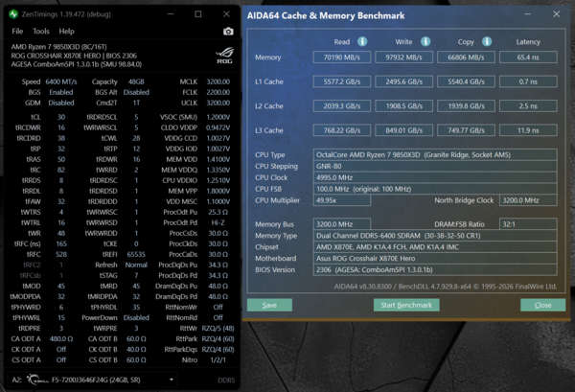Click the Close button at bottom of AIDA64
The height and width of the screenshot is (392, 575).
542,305
